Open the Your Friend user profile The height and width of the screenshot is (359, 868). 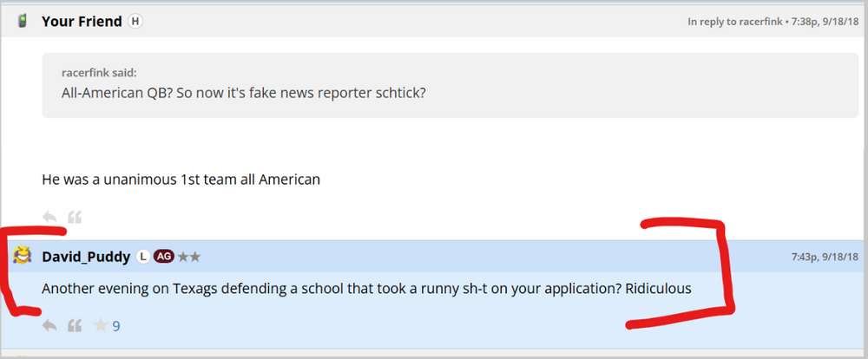point(82,22)
